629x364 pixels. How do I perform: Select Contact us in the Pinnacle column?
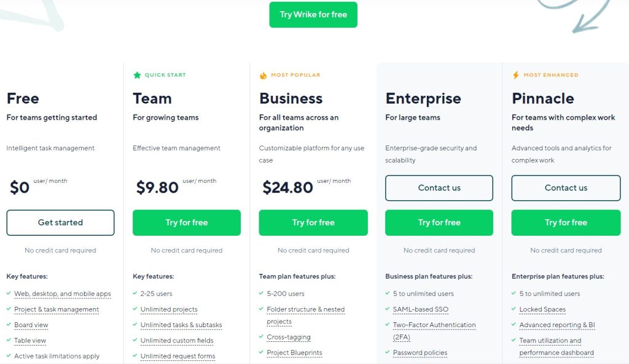pos(565,188)
